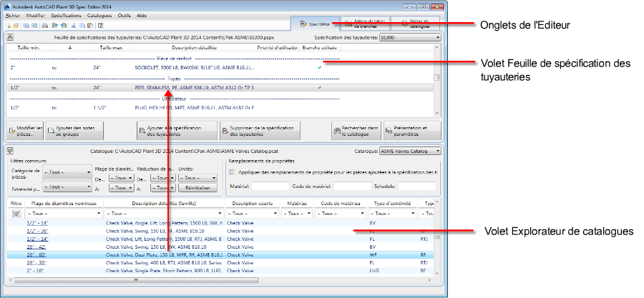Viewport: 644px width, 298px height.
Task: Click the AutoCAD logo in the title bar
Action: 6,7
